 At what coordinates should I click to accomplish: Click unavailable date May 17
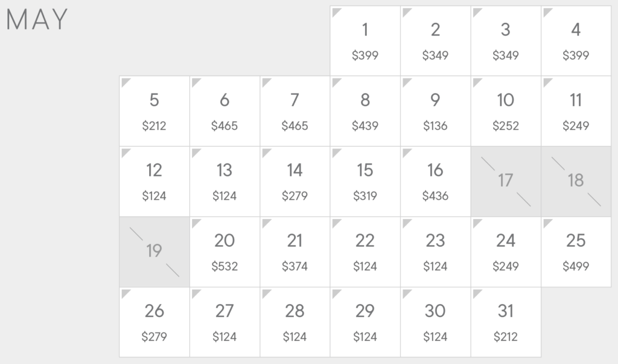[x=506, y=182]
